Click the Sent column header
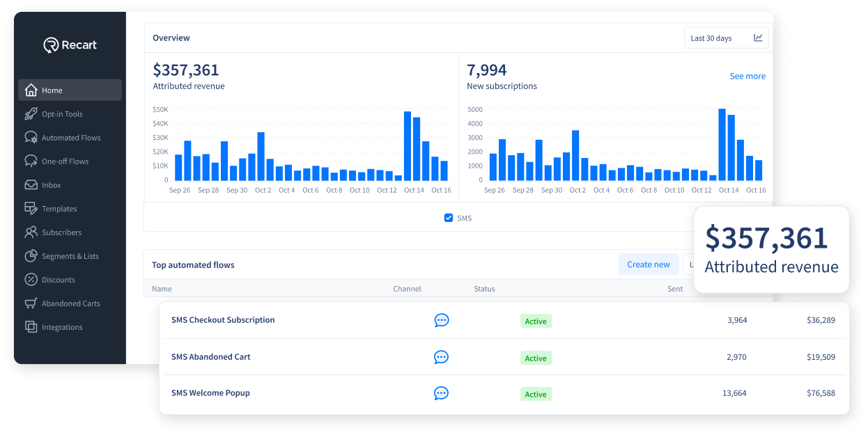868x435 pixels. [675, 289]
